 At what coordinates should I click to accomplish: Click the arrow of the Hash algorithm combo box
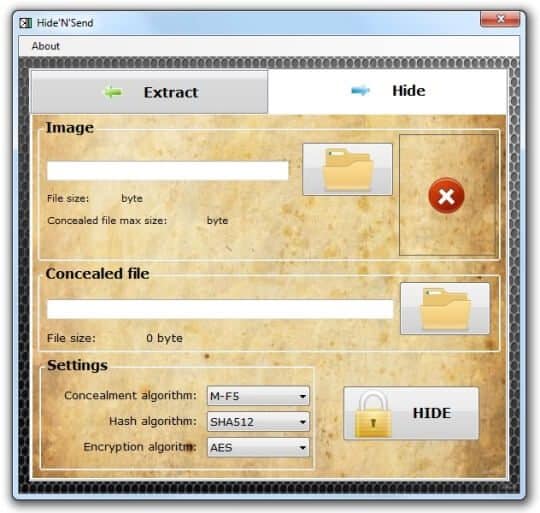(303, 422)
